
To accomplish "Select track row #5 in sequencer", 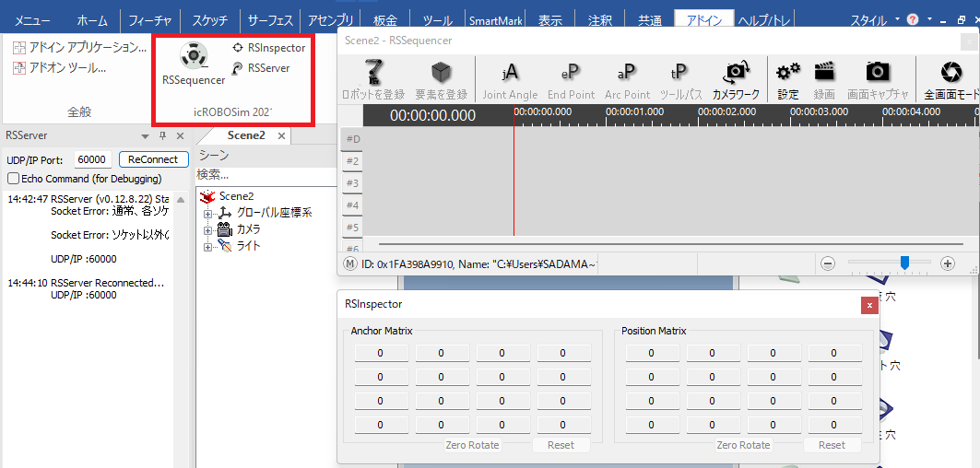I will (x=352, y=227).
